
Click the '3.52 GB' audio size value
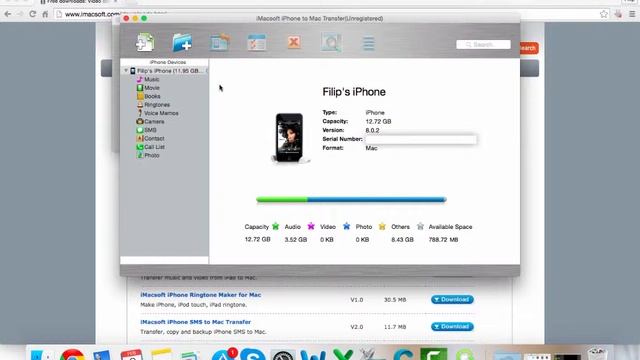pyautogui.click(x=296, y=240)
